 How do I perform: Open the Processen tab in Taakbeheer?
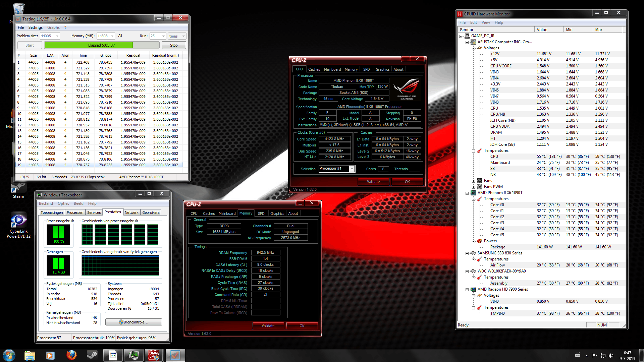[x=75, y=213]
